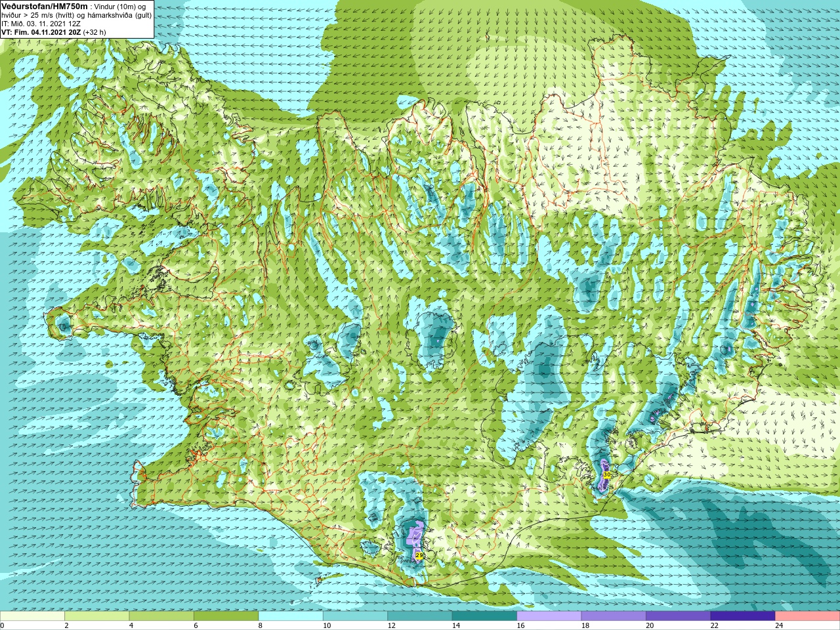840x630 pixels.
Task: Click the olive green 6–8 m/s legend swatch
Action: 226,616
